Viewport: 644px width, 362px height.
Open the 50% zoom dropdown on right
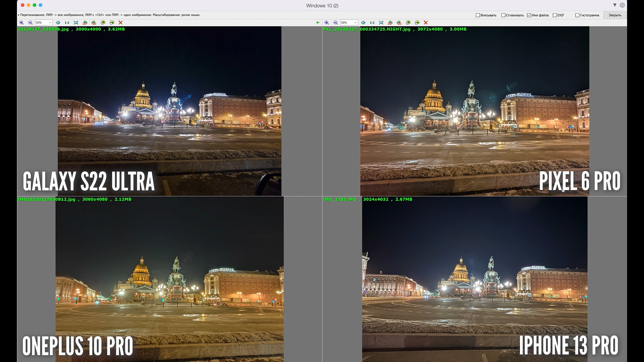click(349, 23)
